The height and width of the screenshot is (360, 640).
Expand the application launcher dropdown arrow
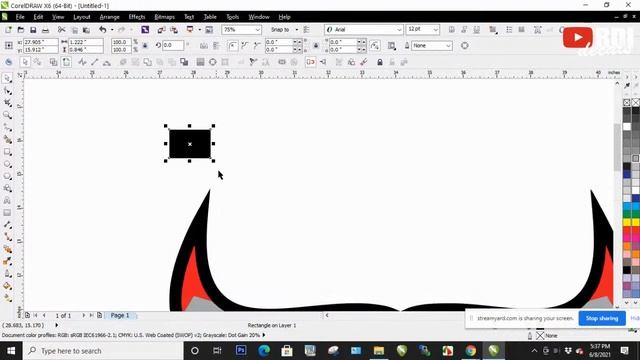coord(200,30)
